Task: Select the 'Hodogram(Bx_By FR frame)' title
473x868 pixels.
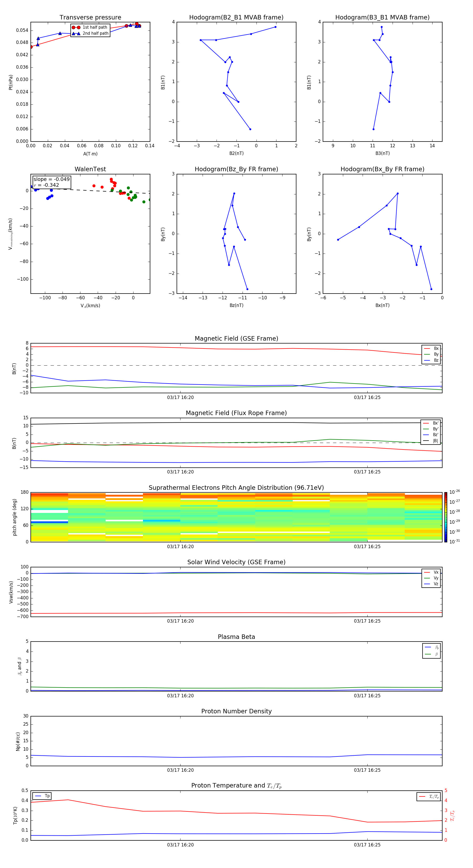Action: pyautogui.click(x=382, y=169)
